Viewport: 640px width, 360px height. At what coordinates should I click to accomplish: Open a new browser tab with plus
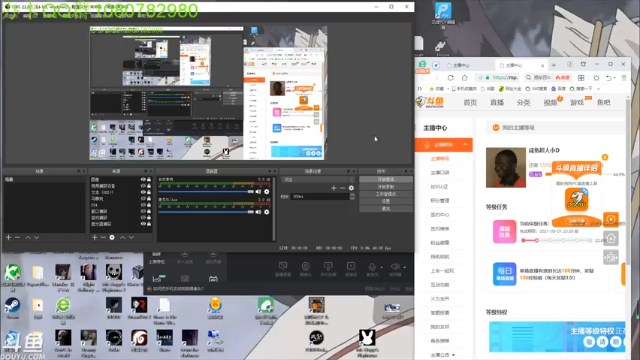coord(554,65)
